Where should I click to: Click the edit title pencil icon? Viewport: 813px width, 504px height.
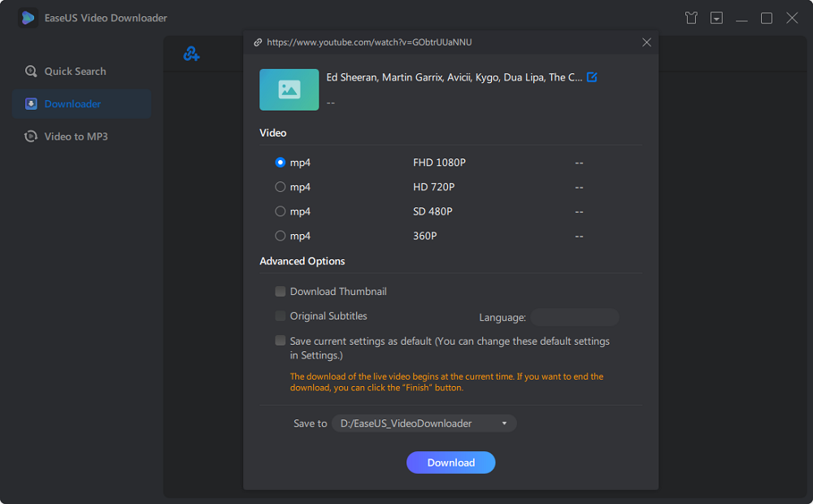[x=592, y=77]
